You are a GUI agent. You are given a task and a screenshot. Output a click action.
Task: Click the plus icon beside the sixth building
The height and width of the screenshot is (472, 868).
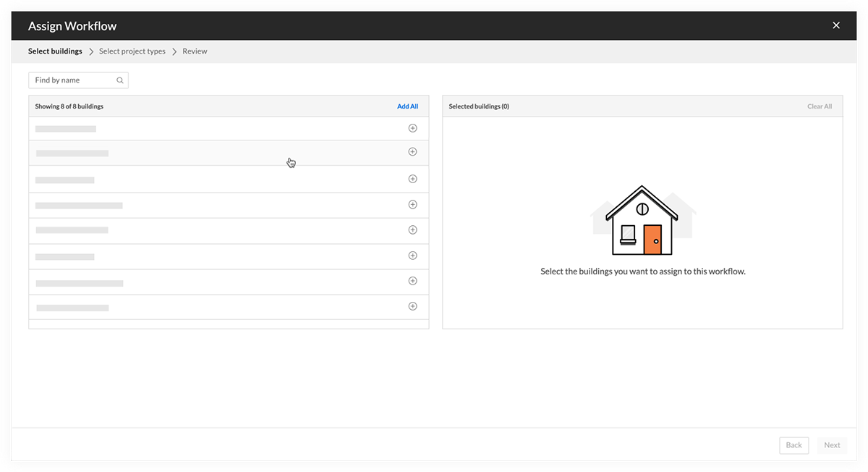click(412, 255)
